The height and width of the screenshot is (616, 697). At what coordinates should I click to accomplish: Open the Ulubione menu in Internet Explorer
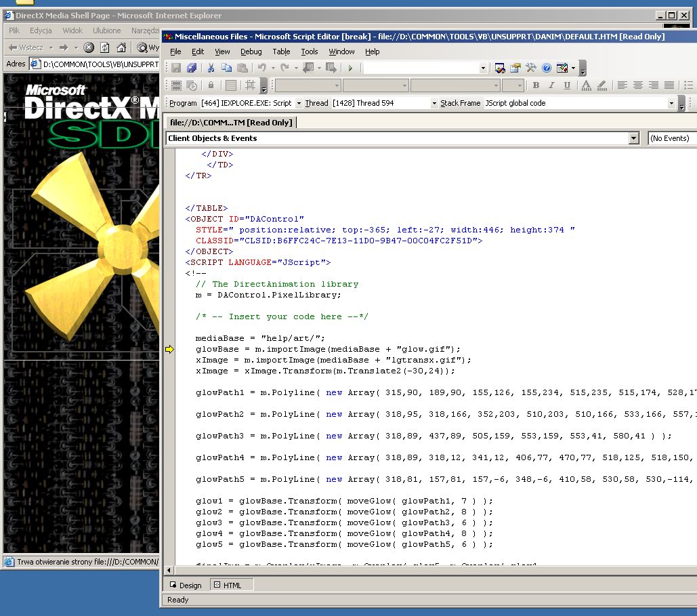106,30
